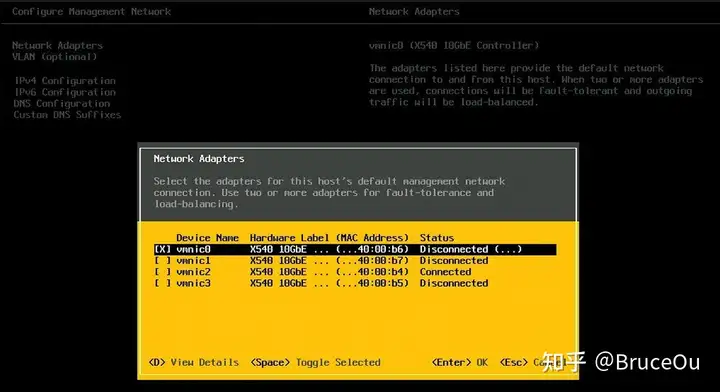Click <Enter> OK to confirm
This screenshot has width=720, height=392.
click(460, 362)
